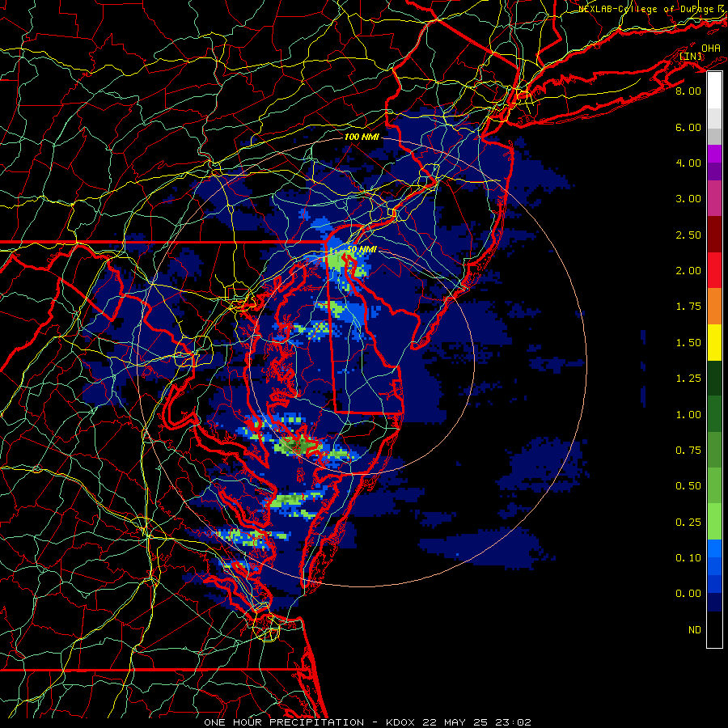Click the "OHA" product code label
This screenshot has width=728, height=728.
click(x=711, y=48)
